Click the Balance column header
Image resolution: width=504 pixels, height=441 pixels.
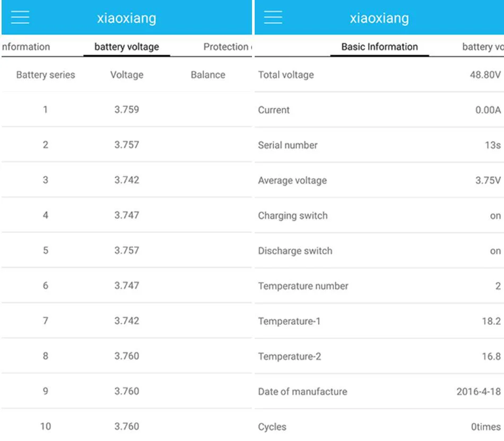(208, 75)
